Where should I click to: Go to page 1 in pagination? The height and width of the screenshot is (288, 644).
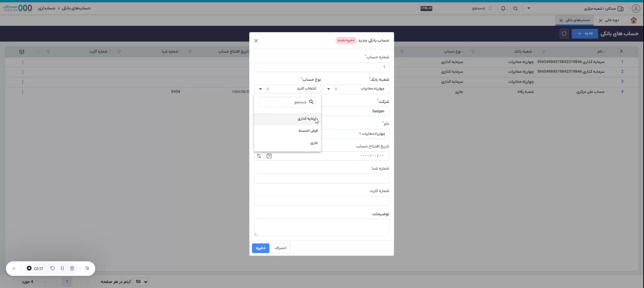67,282
